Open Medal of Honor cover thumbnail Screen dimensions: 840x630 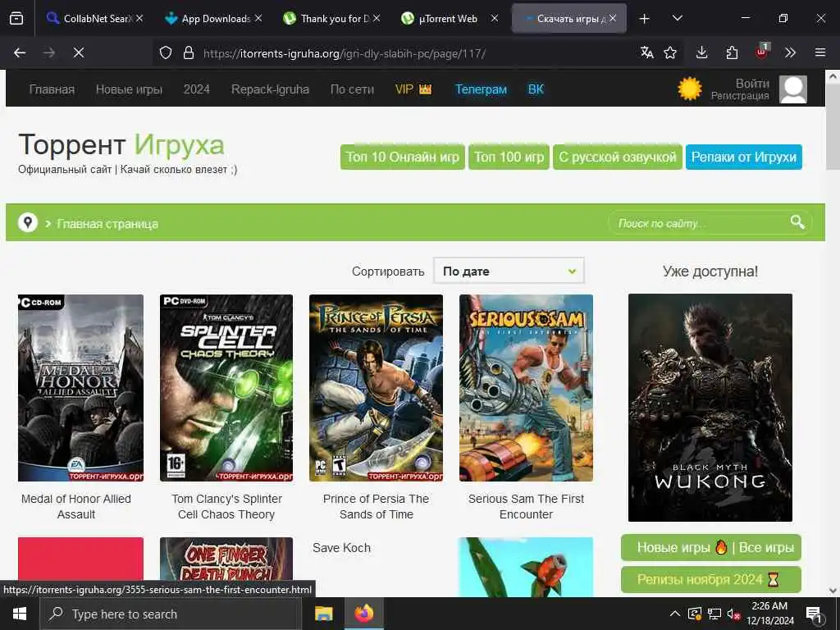[81, 388]
